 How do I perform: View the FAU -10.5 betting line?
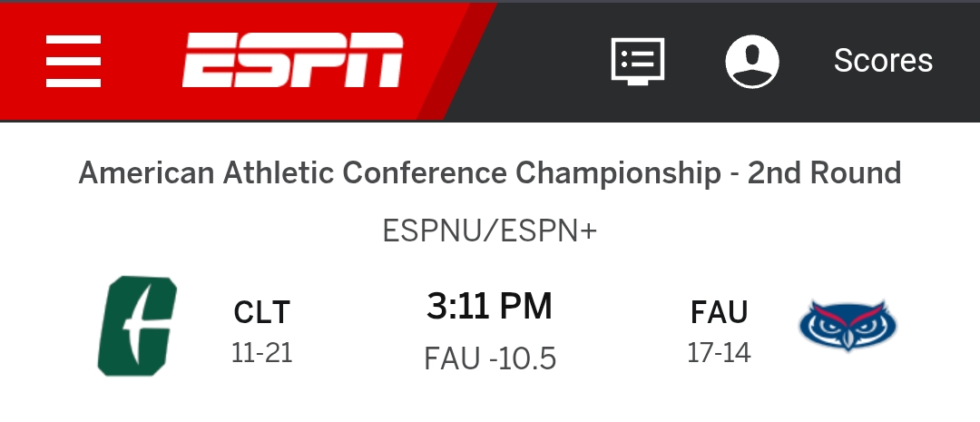pos(490,358)
